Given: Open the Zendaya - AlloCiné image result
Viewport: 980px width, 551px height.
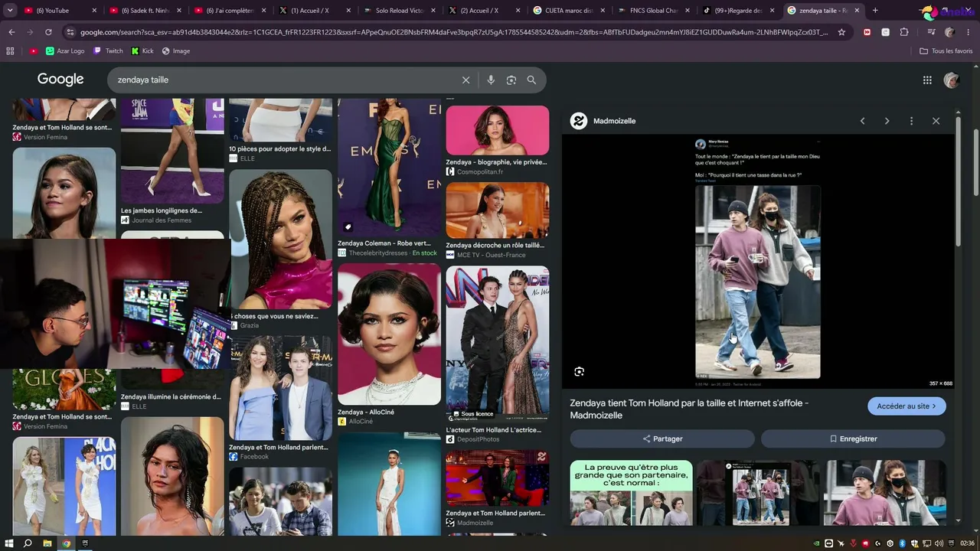Looking at the screenshot, I should coord(389,334).
